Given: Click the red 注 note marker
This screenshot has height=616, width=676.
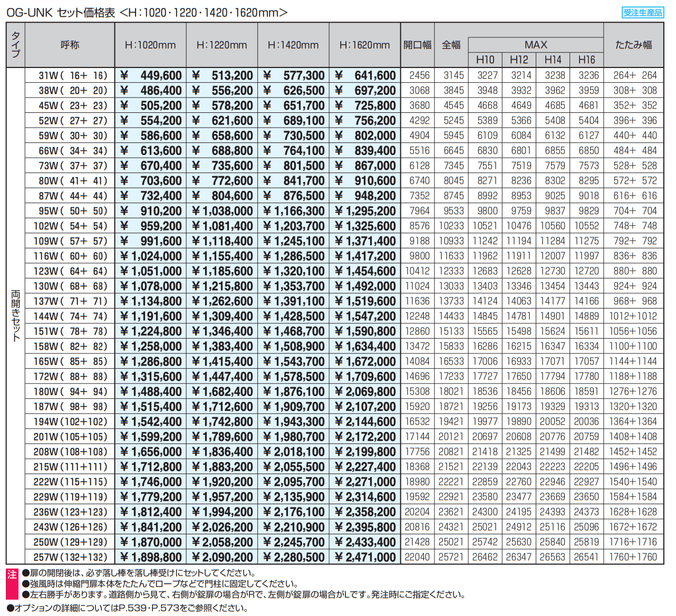Looking at the screenshot, I should coord(12,574).
